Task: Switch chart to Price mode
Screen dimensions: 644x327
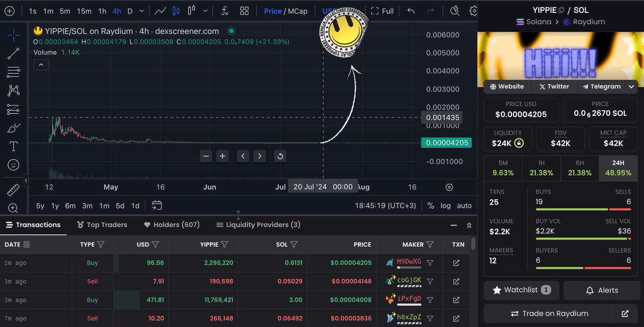Action: coord(273,11)
